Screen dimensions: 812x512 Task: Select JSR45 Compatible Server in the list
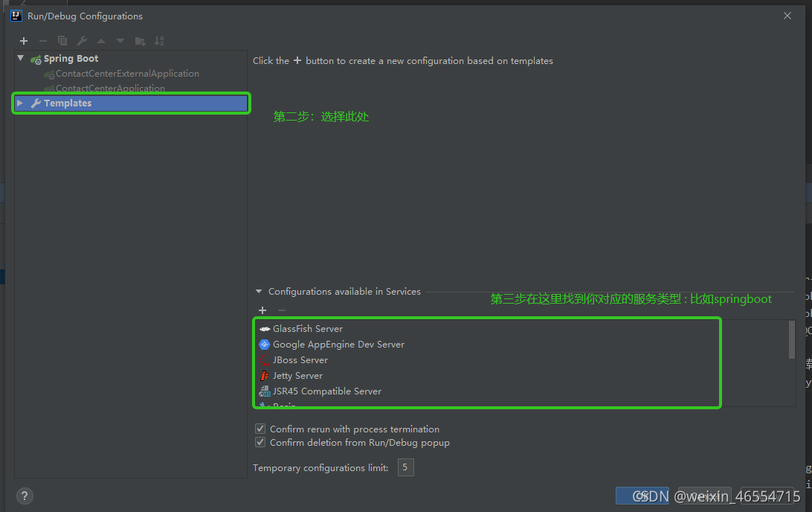(x=327, y=391)
